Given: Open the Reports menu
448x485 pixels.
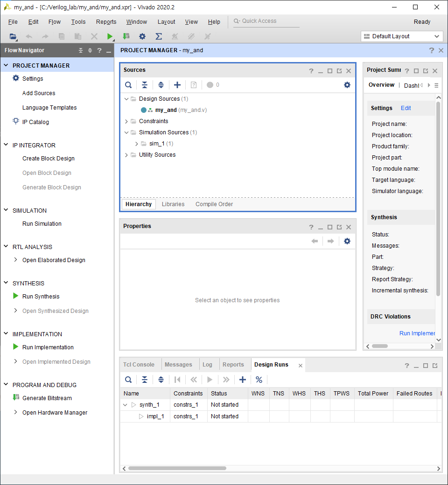Looking at the screenshot, I should coord(106,21).
